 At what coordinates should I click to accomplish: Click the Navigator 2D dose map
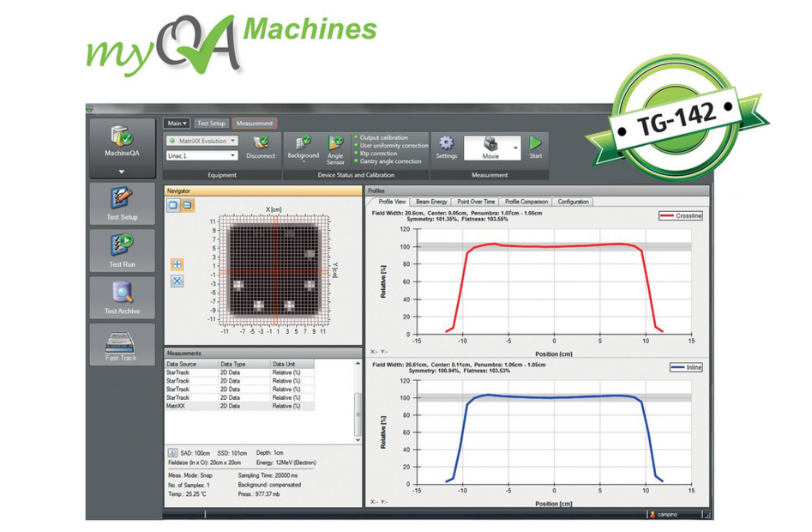pos(274,271)
